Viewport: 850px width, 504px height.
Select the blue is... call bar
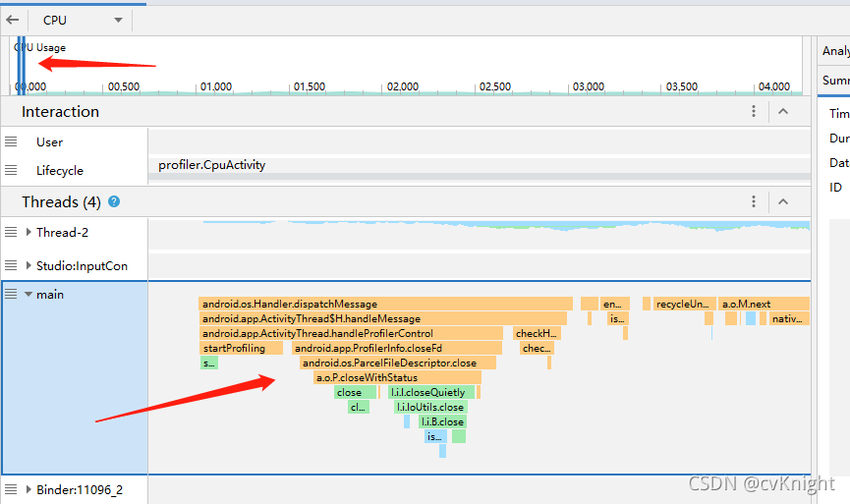pyautogui.click(x=436, y=435)
